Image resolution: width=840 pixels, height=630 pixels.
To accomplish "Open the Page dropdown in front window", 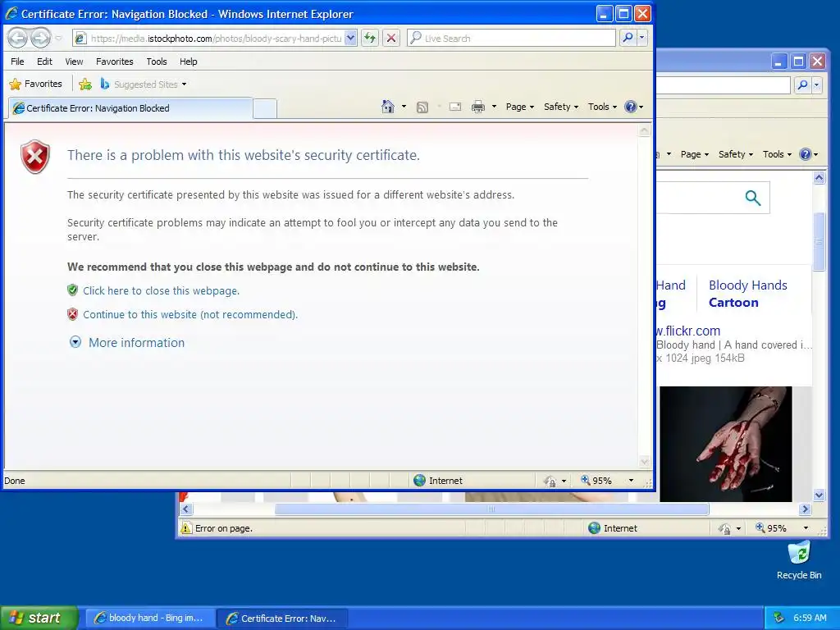I will (x=519, y=107).
